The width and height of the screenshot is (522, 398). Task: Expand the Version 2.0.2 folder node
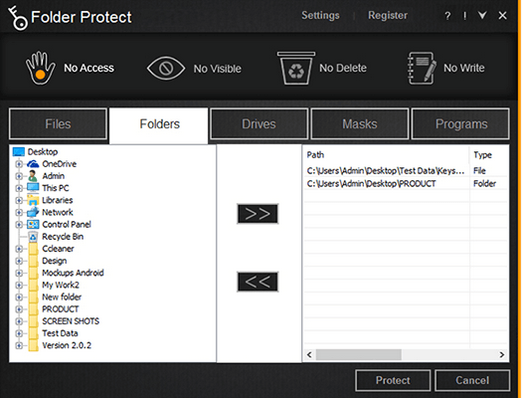point(19,345)
